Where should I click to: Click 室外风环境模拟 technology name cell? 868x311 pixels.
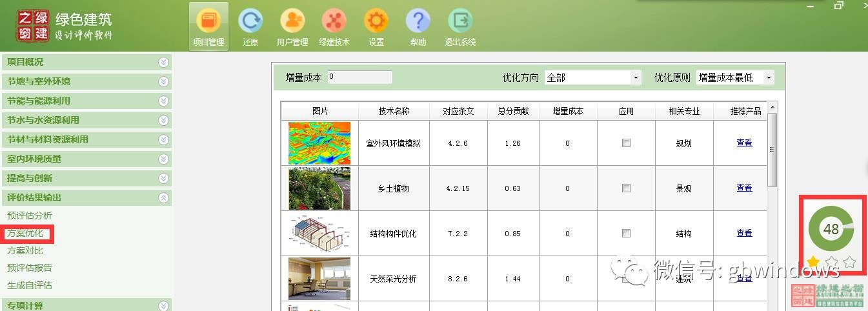pos(394,143)
